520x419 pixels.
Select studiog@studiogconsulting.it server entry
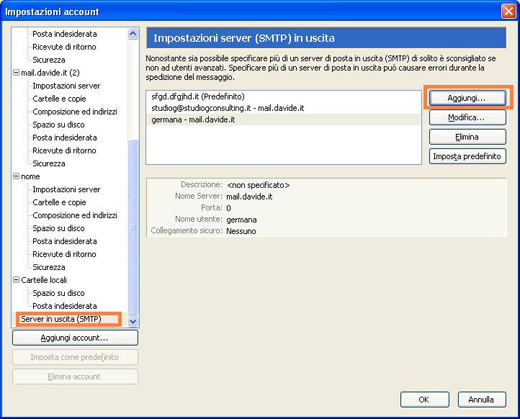click(283, 108)
